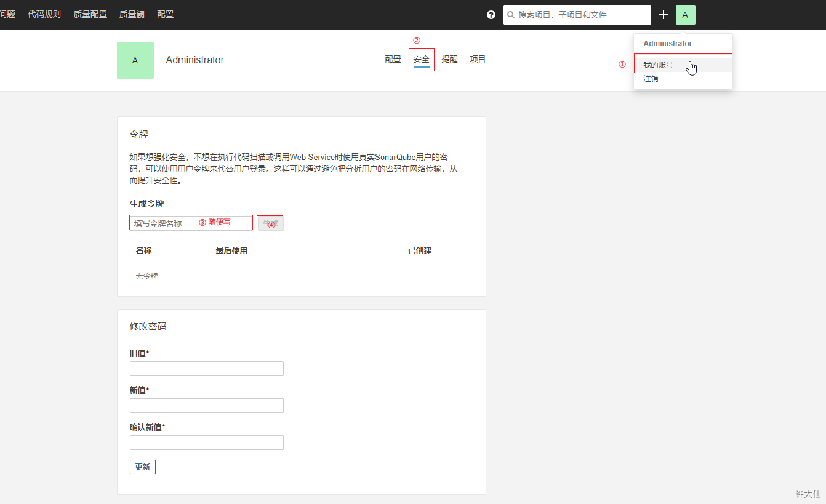Open the 问题 menu item

7,14
